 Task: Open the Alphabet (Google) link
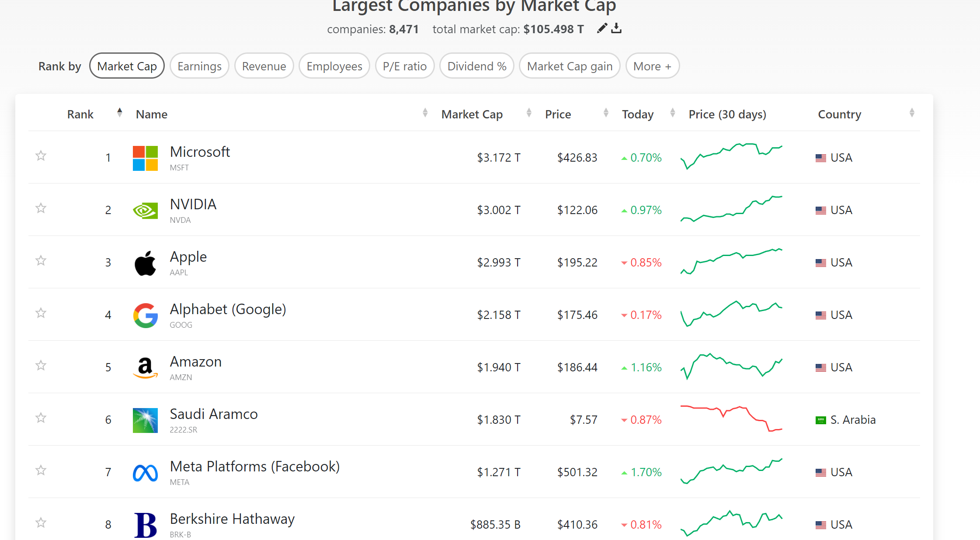(x=228, y=309)
